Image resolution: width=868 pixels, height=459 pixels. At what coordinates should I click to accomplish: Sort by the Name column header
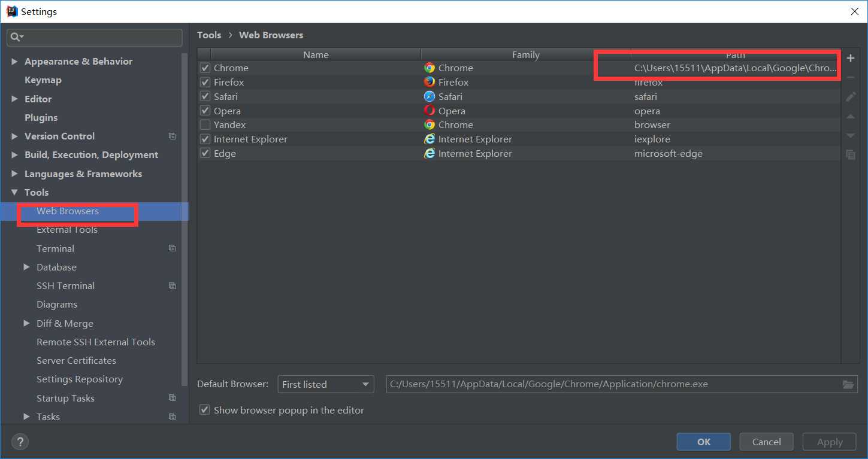pos(316,54)
